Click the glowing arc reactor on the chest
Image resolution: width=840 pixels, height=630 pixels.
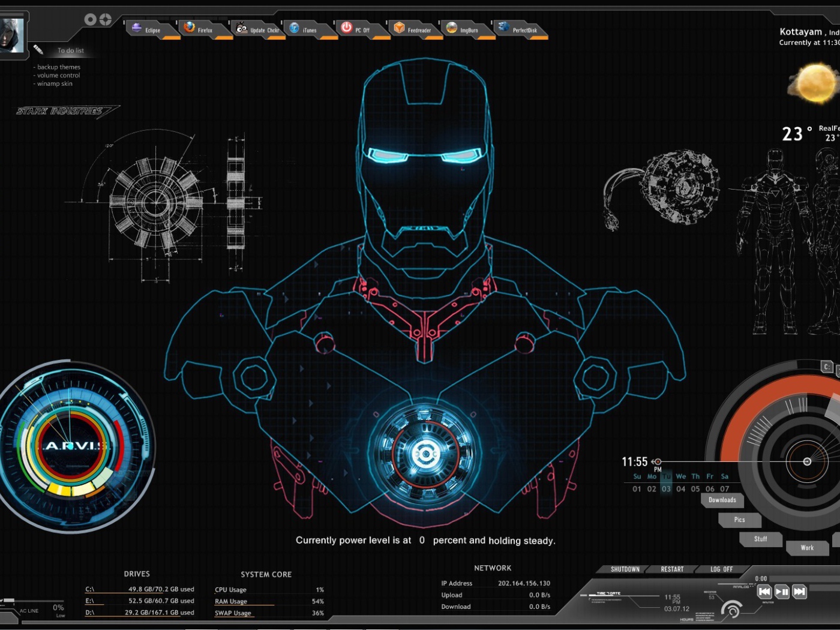[x=425, y=454]
